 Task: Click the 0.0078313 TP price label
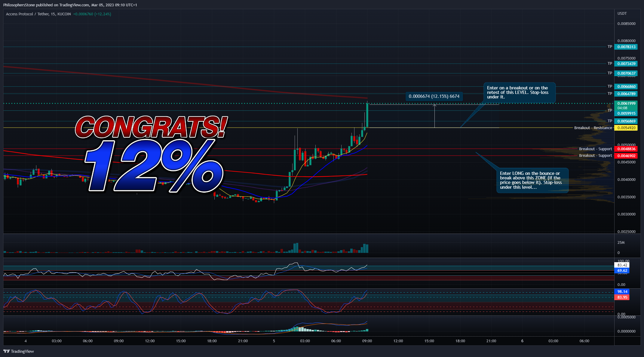626,47
